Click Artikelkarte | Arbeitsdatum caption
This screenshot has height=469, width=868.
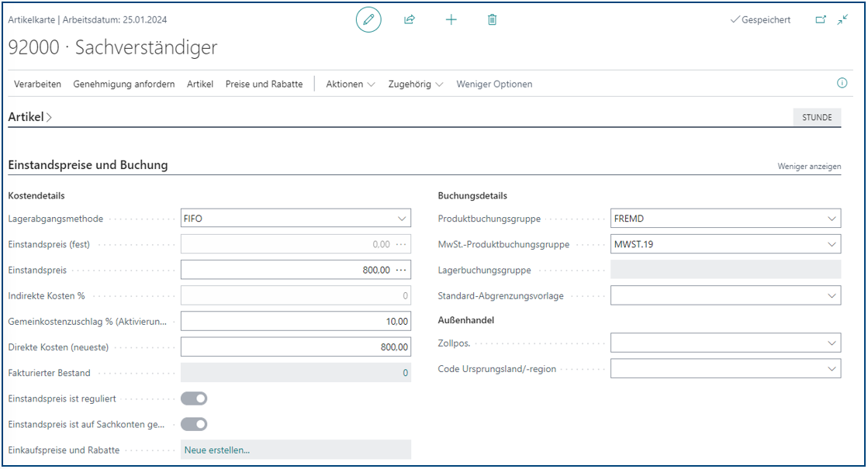(x=88, y=20)
